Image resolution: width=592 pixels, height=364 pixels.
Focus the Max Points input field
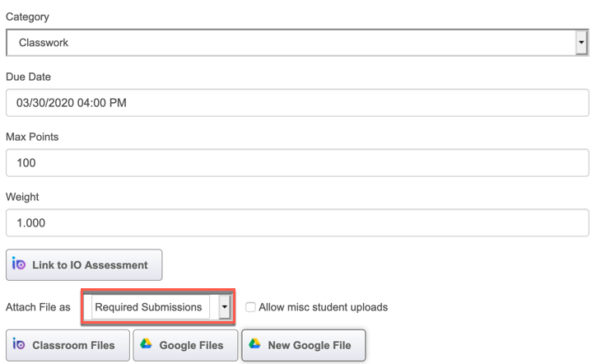(x=297, y=163)
